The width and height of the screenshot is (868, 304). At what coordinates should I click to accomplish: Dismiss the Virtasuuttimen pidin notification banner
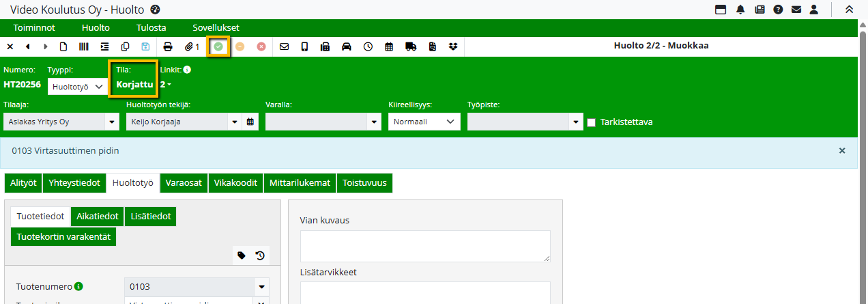[x=841, y=150]
